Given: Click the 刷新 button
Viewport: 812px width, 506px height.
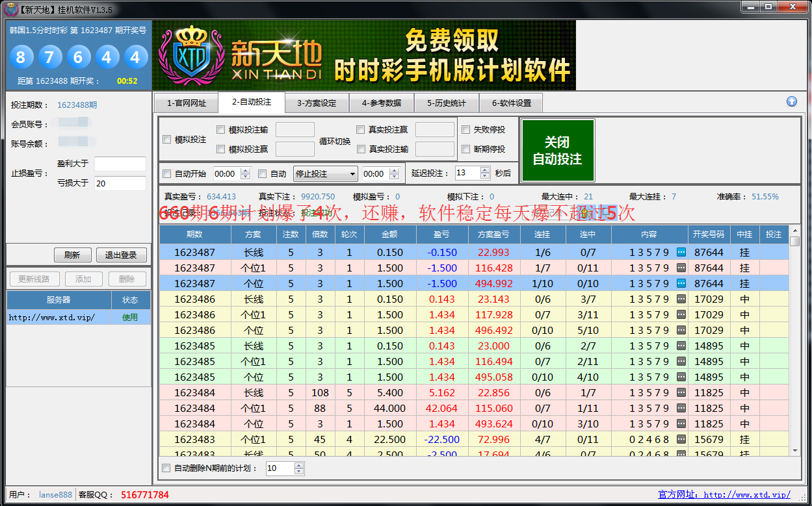Looking at the screenshot, I should tap(72, 255).
